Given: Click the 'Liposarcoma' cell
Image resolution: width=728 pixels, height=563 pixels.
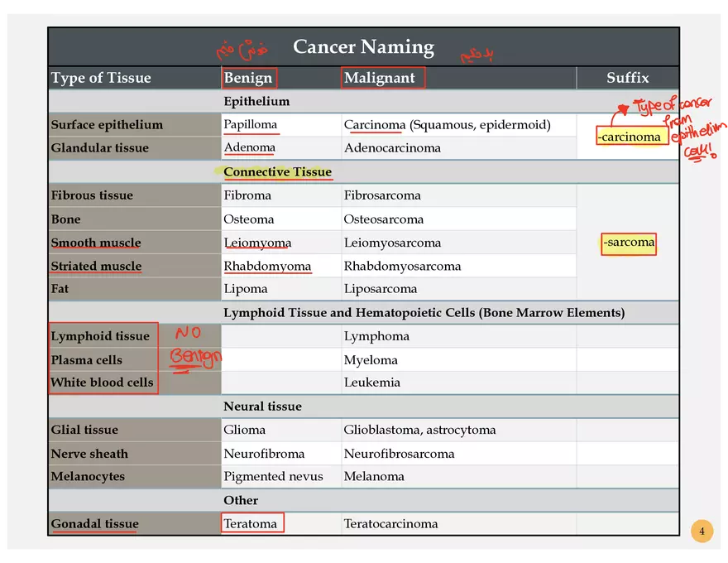Looking at the screenshot, I should click(x=381, y=289).
